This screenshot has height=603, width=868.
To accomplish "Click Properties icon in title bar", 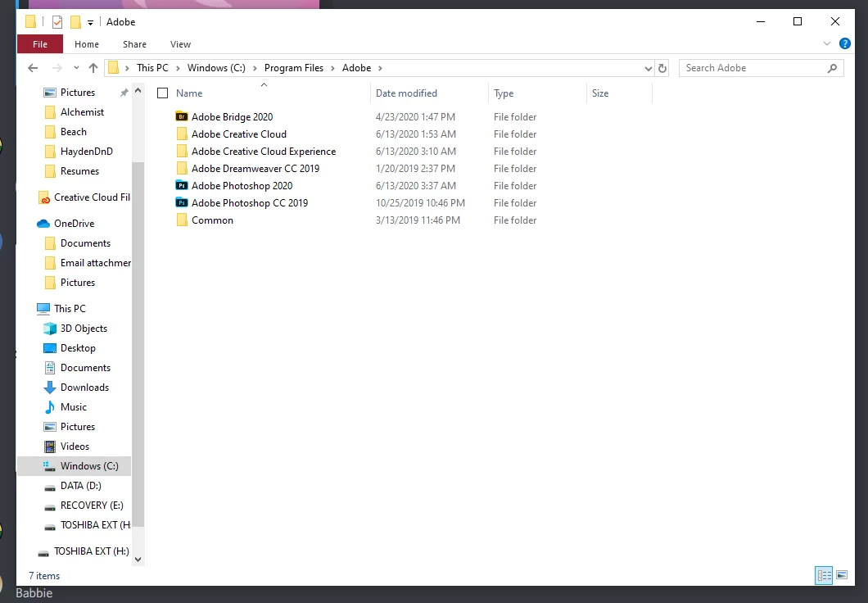I will [x=57, y=22].
